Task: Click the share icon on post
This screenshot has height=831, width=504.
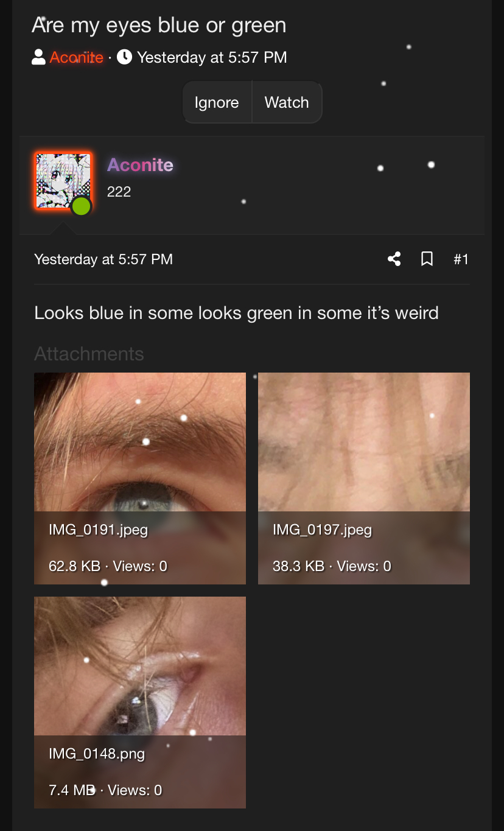Action: (x=394, y=259)
